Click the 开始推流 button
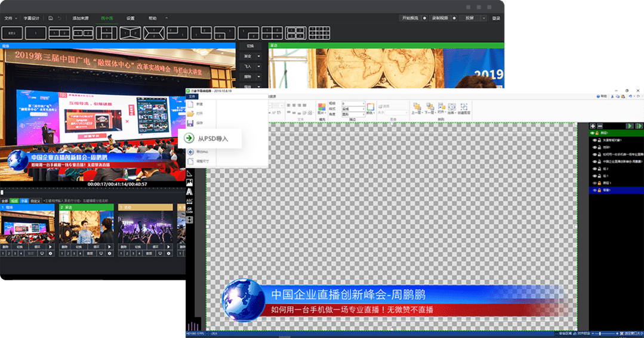 (x=410, y=18)
